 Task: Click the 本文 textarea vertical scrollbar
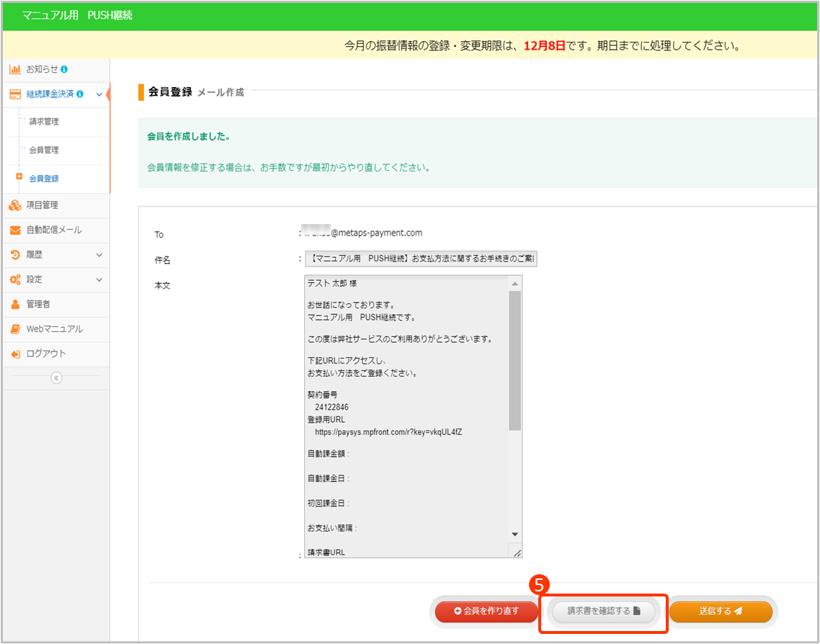(x=514, y=360)
